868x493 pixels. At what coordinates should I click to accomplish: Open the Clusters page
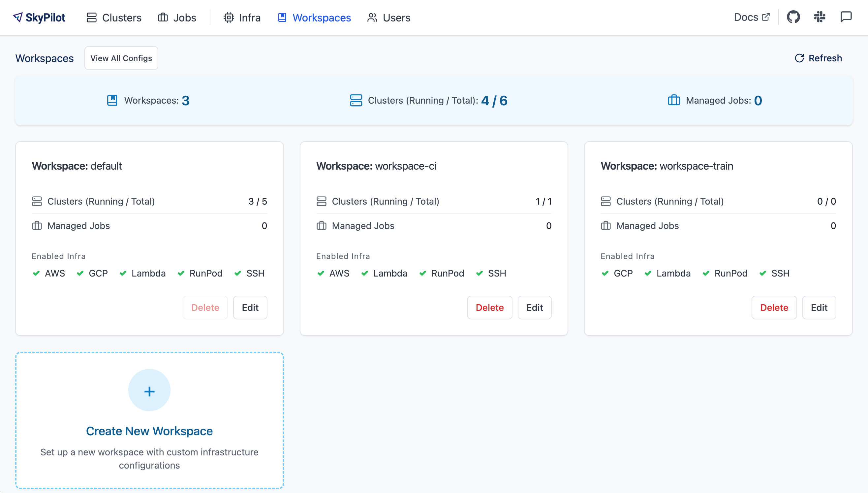[114, 17]
